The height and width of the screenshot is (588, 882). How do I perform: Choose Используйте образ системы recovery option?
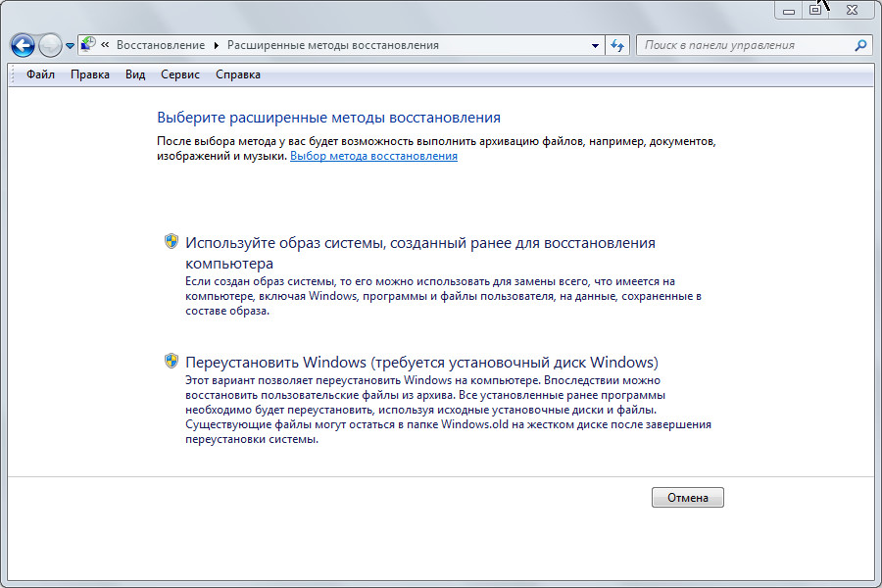420,253
